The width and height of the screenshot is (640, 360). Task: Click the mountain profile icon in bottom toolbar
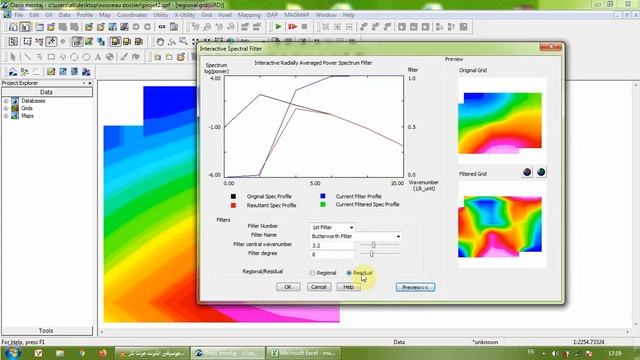click(x=13, y=72)
